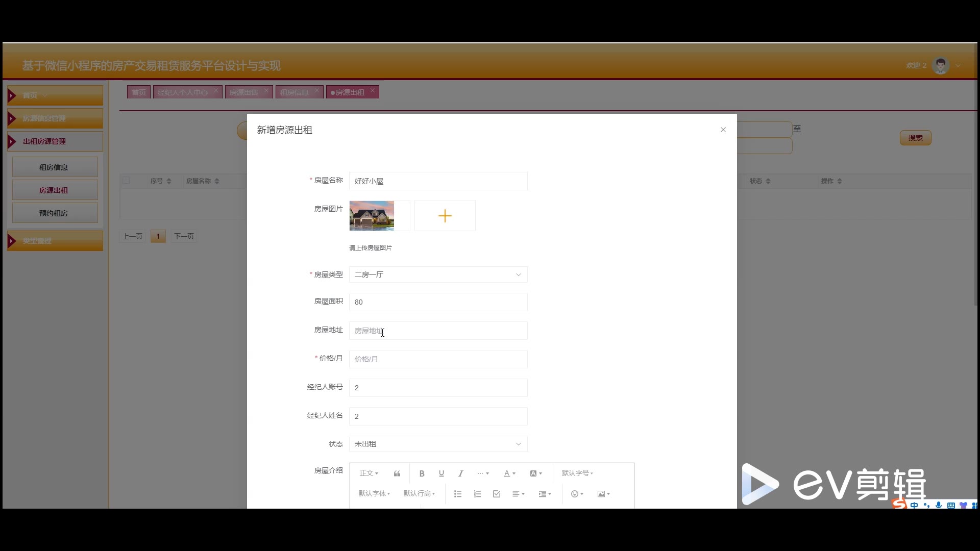Close the 新增房源出租 dialog

(x=723, y=130)
